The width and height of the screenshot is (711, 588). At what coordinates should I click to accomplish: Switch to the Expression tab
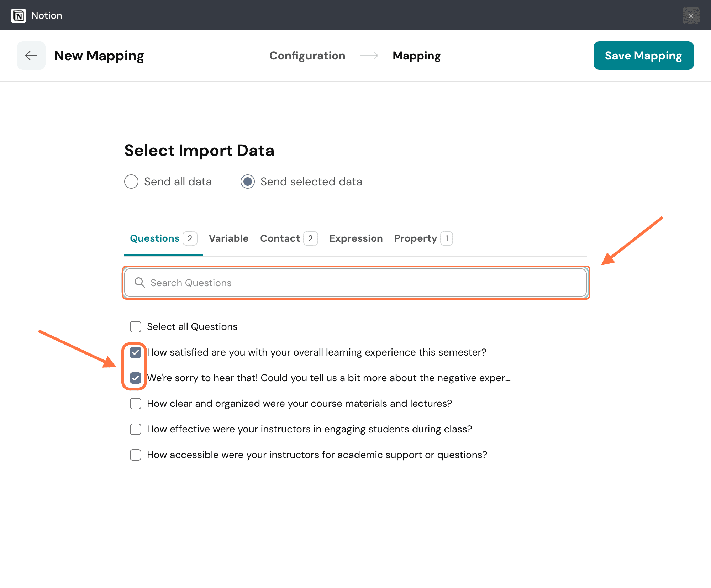[x=356, y=238]
